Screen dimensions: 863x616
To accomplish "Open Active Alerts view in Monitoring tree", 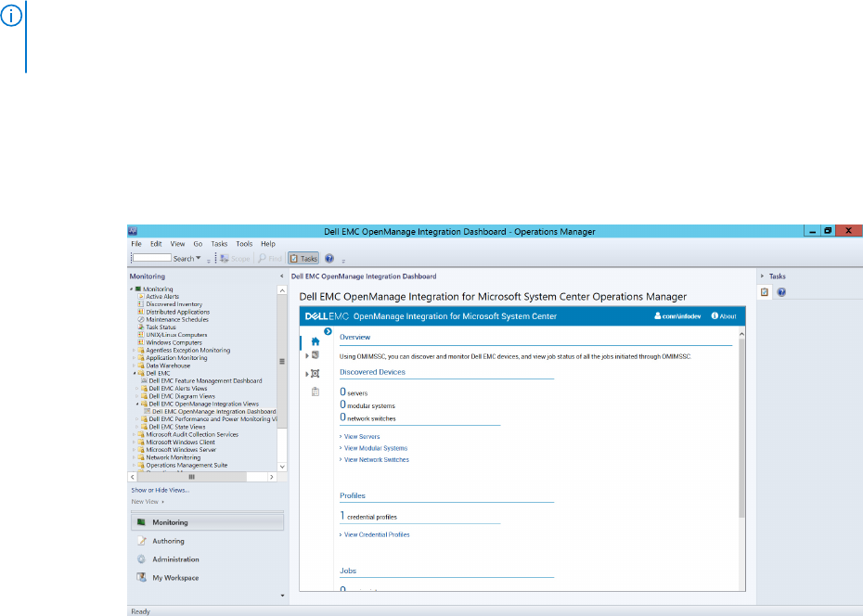I will [x=162, y=297].
